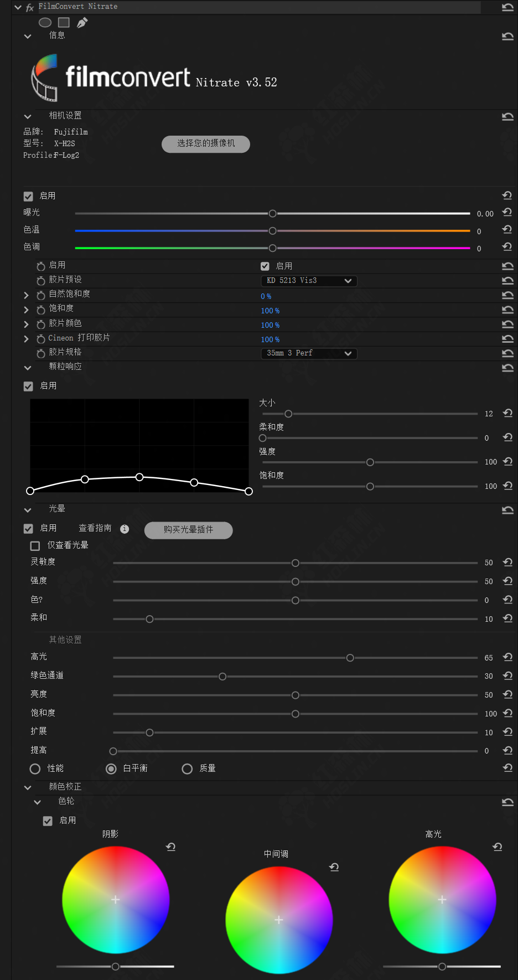Click the 购买光晕插件 button
This screenshot has width=518, height=980.
pos(188,530)
